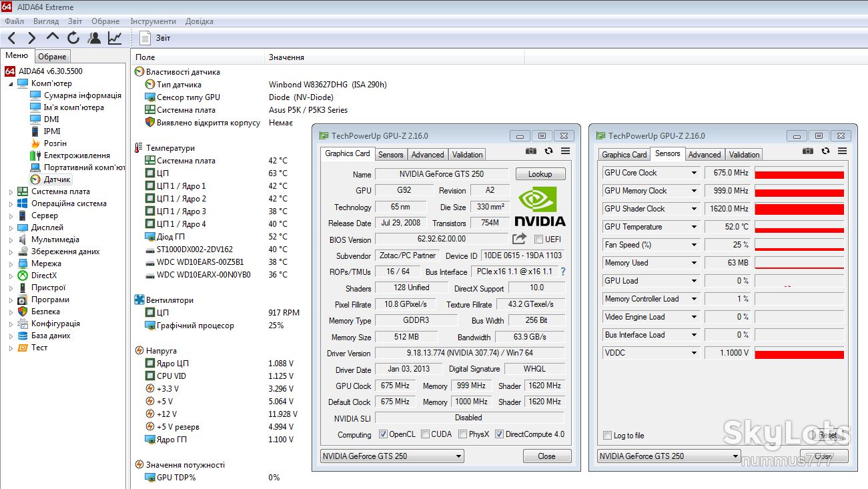868x489 pixels.
Task: Open the Довідка menu
Action: pyautogui.click(x=199, y=21)
